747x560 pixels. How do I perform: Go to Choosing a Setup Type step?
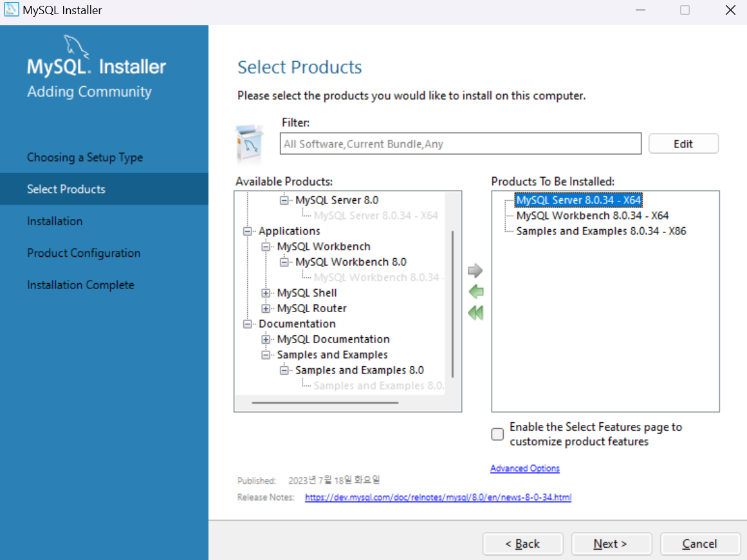click(x=85, y=157)
